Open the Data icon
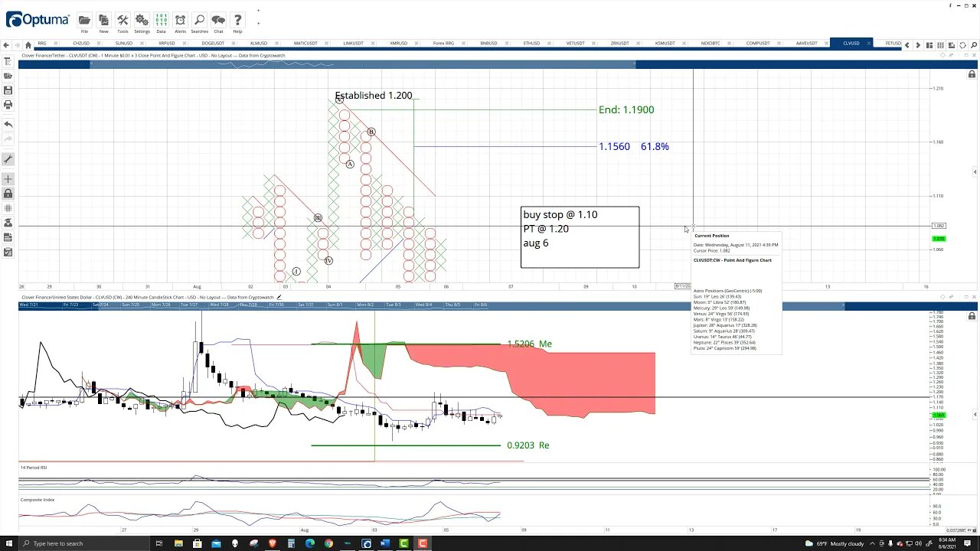The height and width of the screenshot is (551, 980). coord(161,22)
